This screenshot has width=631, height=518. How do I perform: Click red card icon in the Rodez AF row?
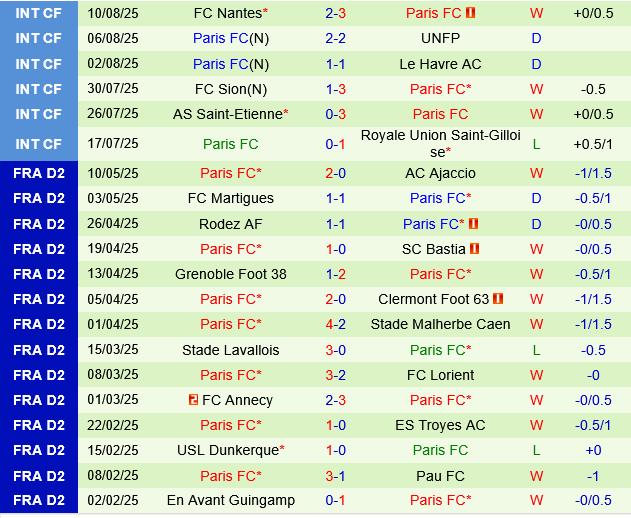coord(473,224)
